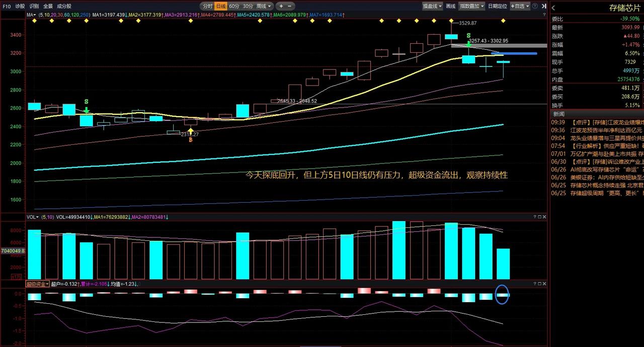Image resolution: width=644 pixels, height=347 pixels.
Task: Open the first 06/26 news AI彻底改写存储芯片
Action: click(x=597, y=169)
